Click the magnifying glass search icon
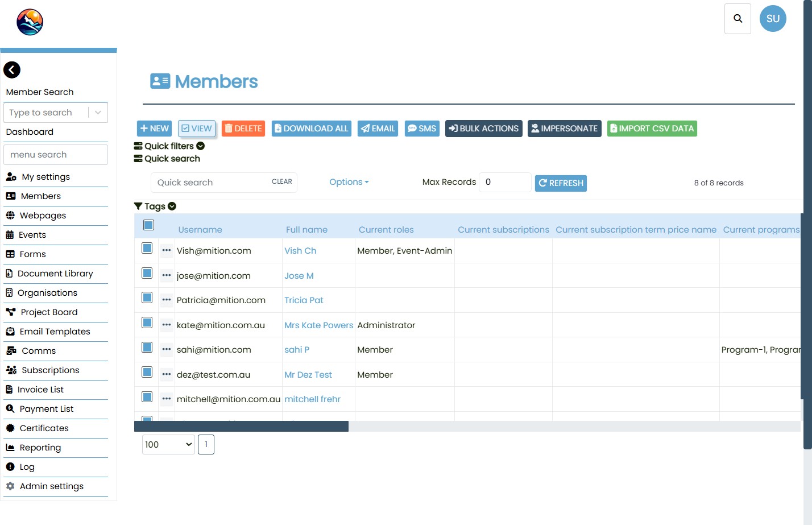Screen dimensions: 812x525 (x=738, y=19)
